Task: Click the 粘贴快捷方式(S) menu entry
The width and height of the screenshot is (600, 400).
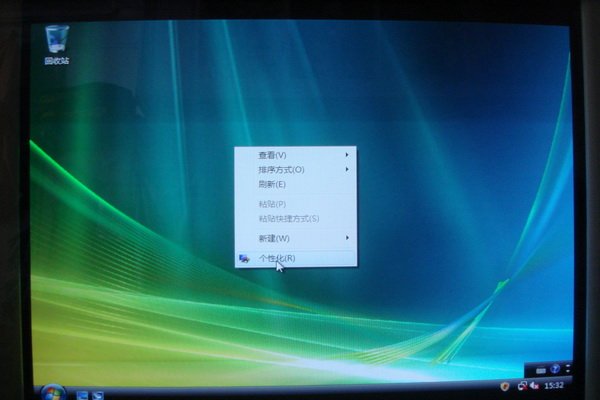Action: [296, 219]
